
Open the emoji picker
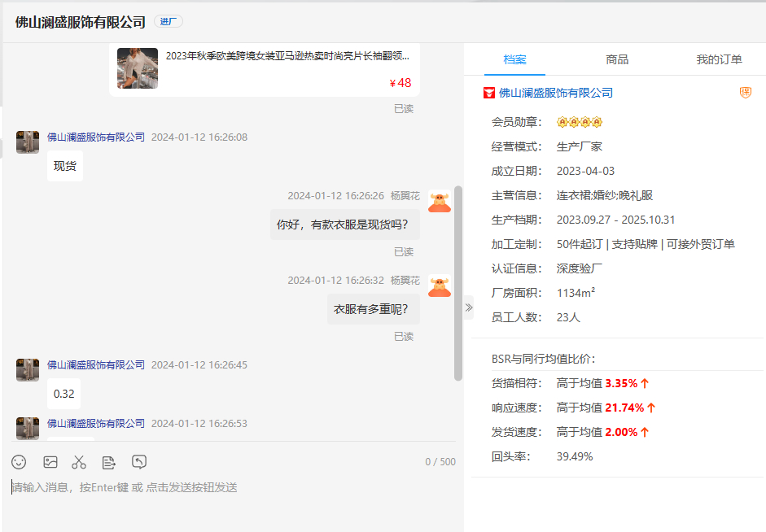pos(19,462)
